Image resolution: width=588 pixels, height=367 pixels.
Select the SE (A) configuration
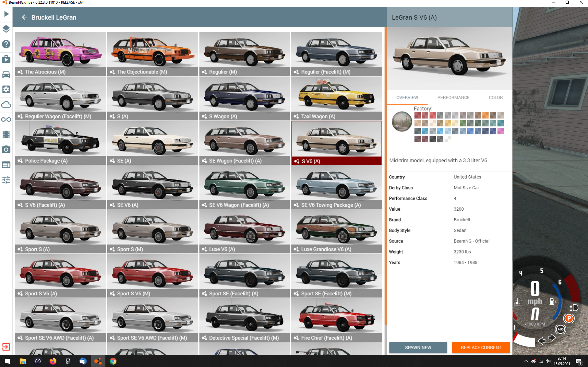point(153,143)
